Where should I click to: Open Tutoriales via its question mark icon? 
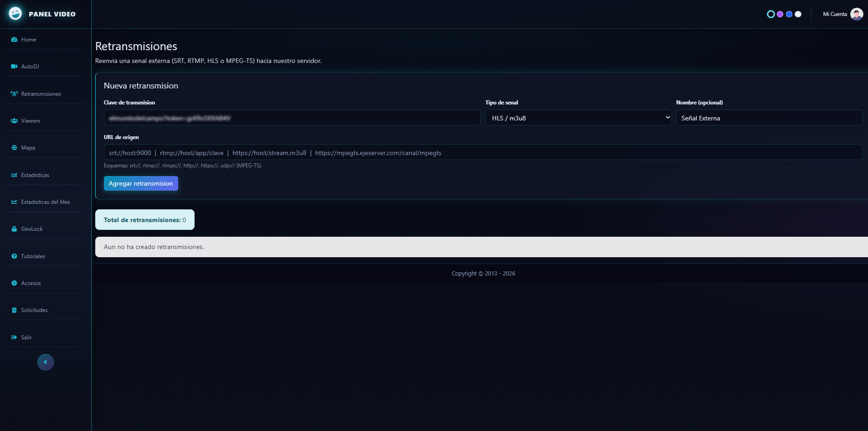tap(14, 256)
